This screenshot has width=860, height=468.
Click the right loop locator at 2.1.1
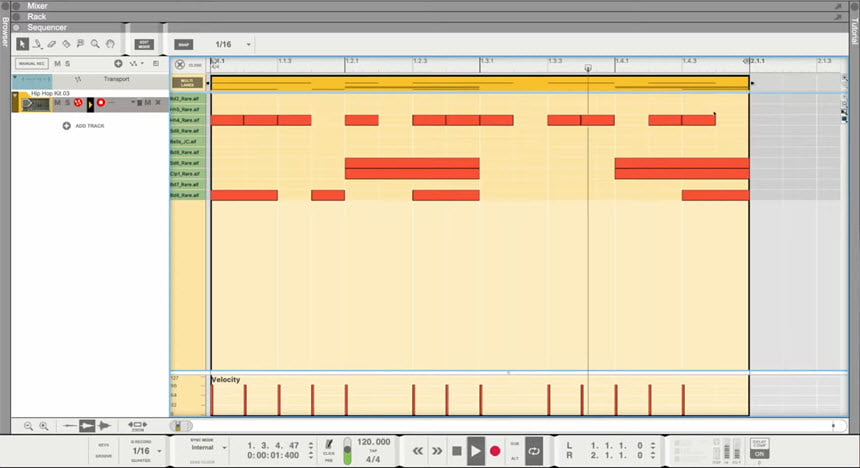click(747, 61)
